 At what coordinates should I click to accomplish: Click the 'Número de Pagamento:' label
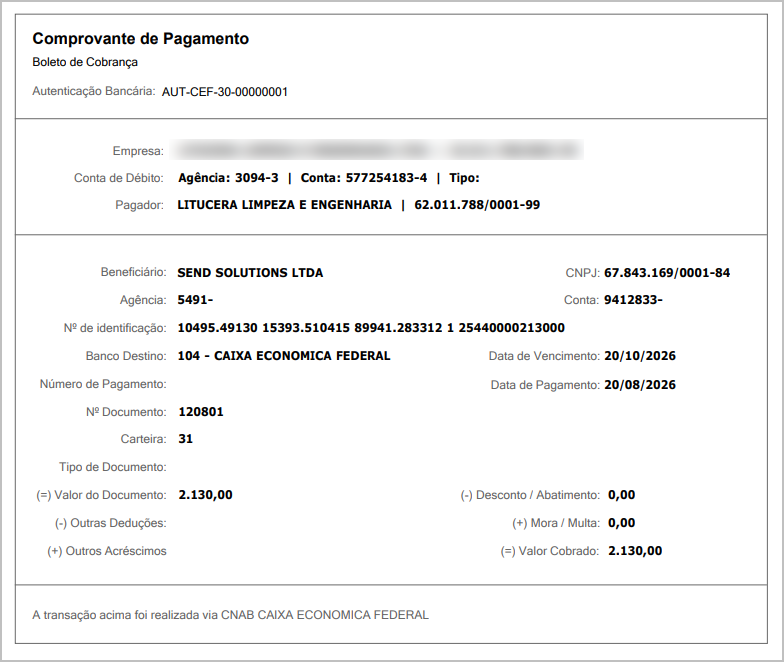103,384
